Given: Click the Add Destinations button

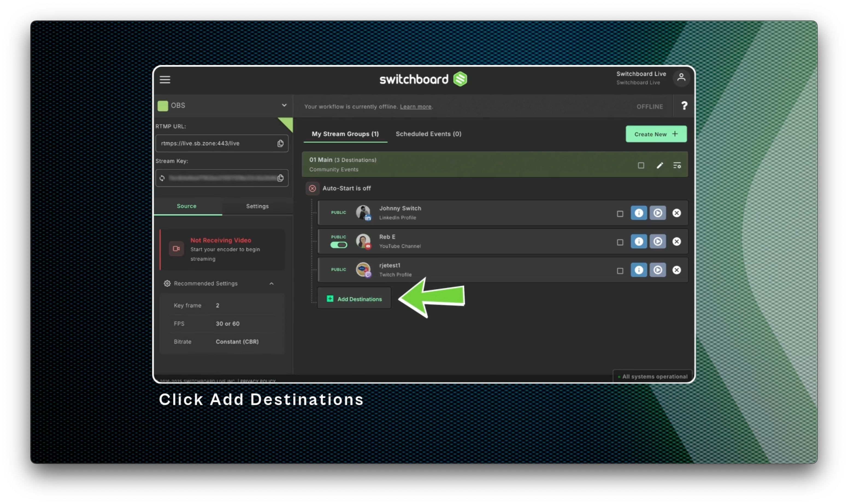Looking at the screenshot, I should pos(354,298).
